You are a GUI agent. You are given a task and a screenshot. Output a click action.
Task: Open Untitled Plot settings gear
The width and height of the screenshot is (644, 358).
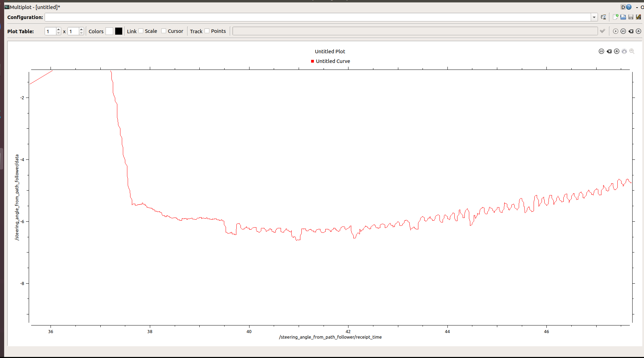(624, 51)
